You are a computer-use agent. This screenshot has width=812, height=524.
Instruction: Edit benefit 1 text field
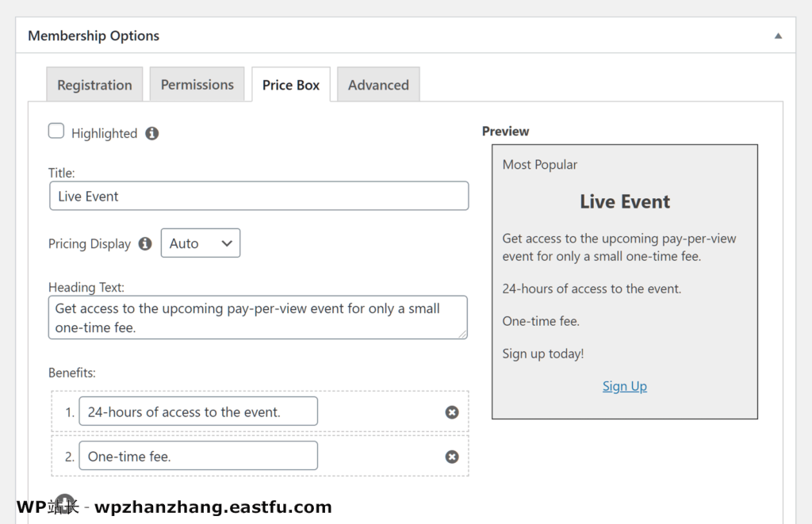(x=198, y=411)
